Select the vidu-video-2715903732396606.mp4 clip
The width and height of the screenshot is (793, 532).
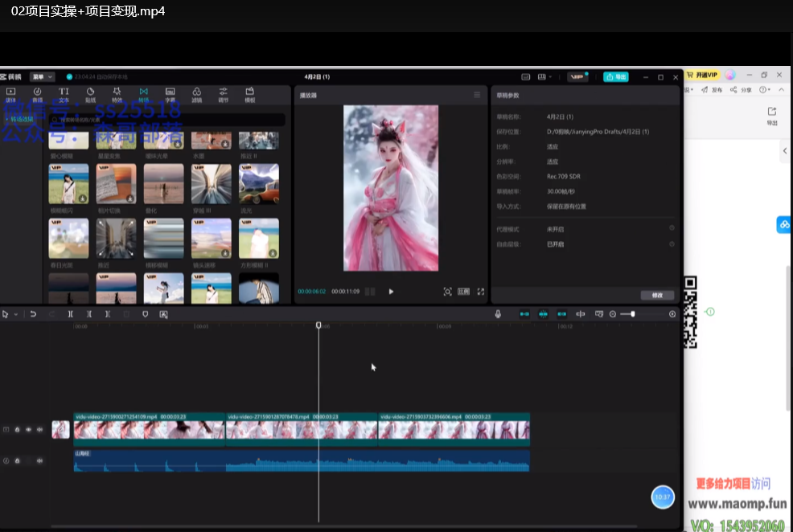[454, 429]
